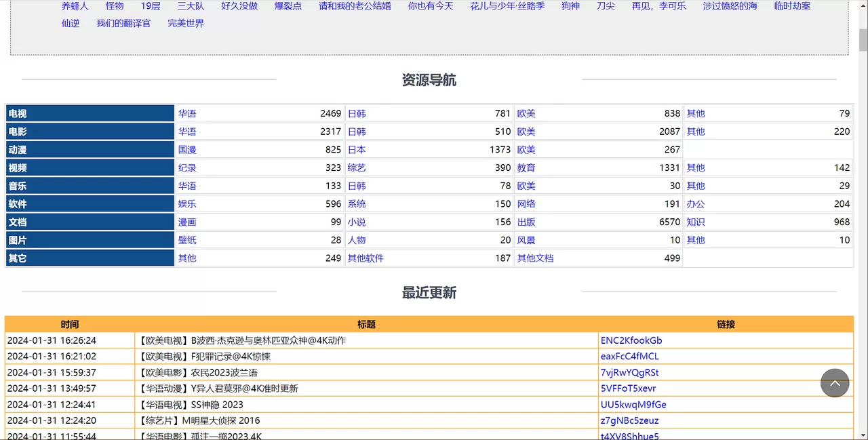
Task: Open the 完美世界 link
Action: click(x=186, y=22)
